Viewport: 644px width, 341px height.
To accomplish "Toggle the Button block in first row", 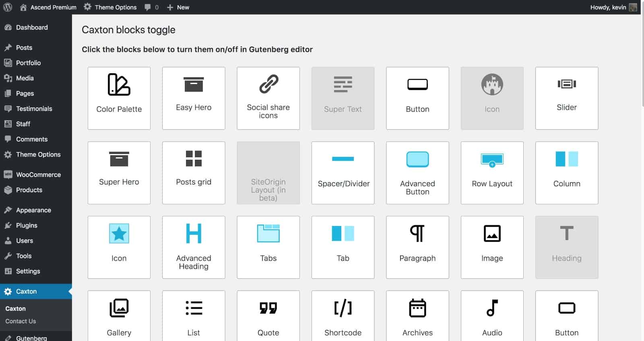I will pyautogui.click(x=417, y=98).
